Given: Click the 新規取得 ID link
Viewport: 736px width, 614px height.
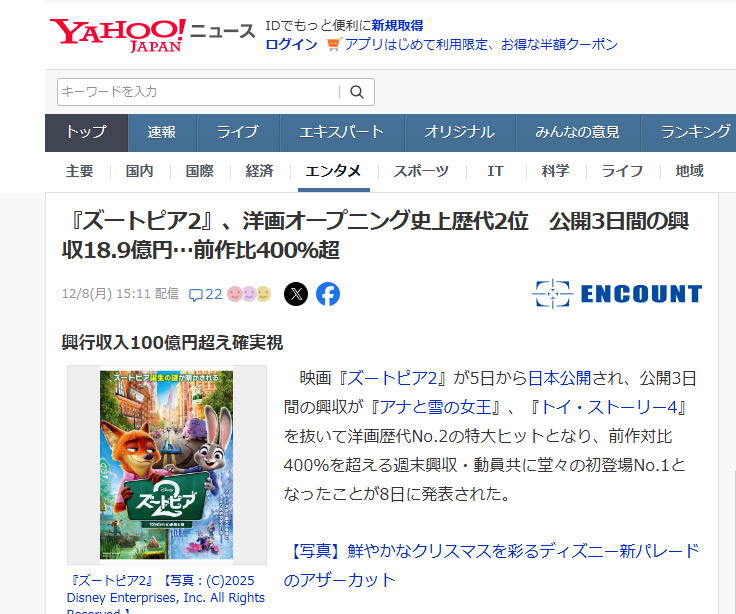Looking at the screenshot, I should coord(397,25).
